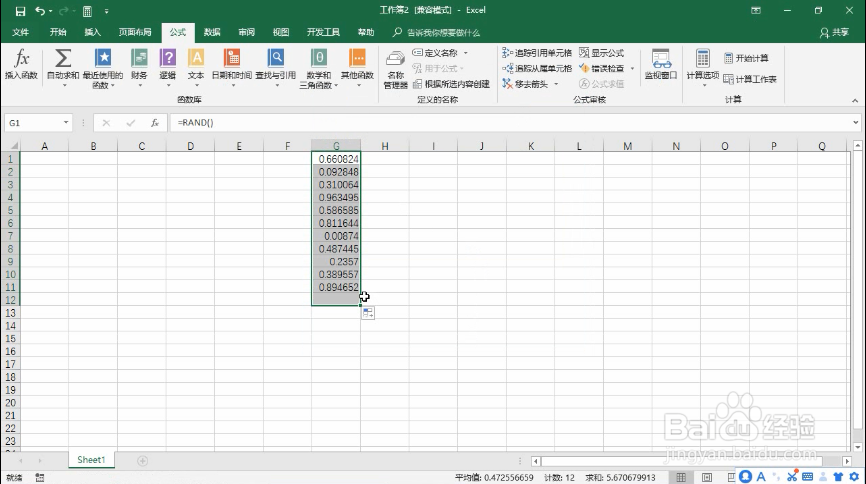Open the AutoFill options button near G12
Viewport: 866px width, 484px height.
point(368,313)
